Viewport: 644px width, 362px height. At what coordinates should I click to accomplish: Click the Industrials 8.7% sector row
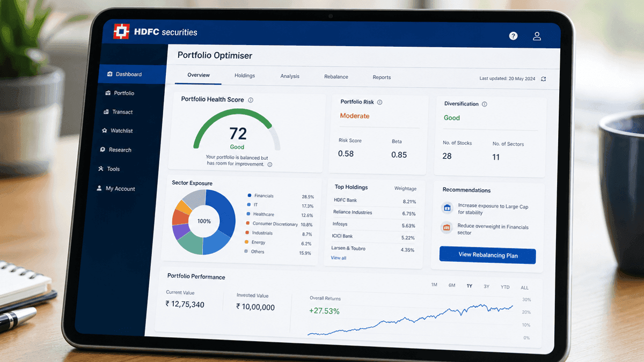pyautogui.click(x=278, y=233)
